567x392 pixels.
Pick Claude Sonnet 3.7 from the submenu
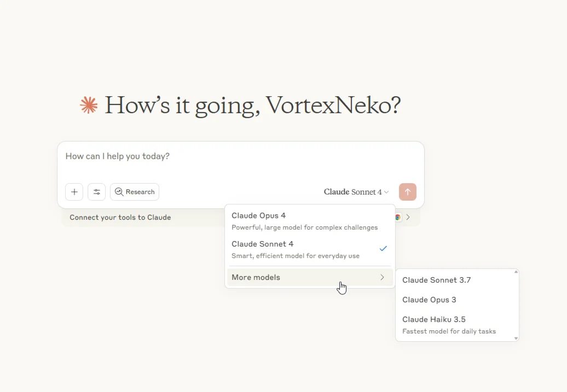coord(436,280)
